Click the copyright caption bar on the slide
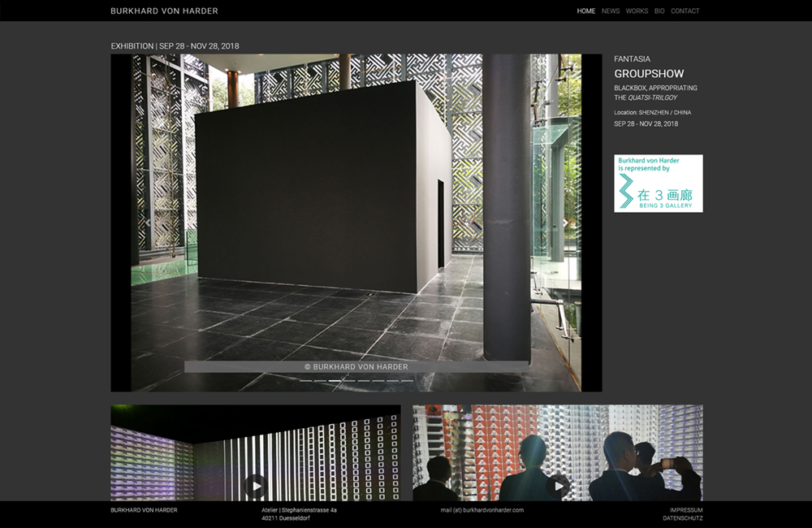This screenshot has width=812, height=528. [x=356, y=367]
